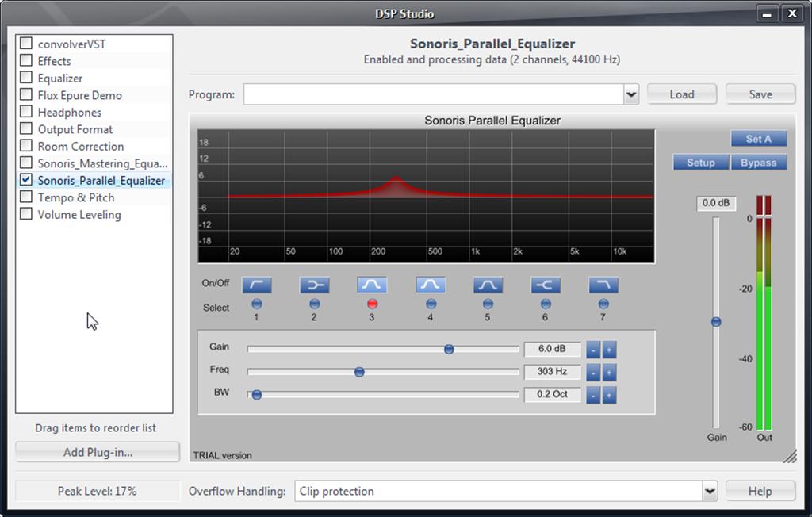
Task: Click the vertical output Gain slider handle
Action: click(716, 322)
